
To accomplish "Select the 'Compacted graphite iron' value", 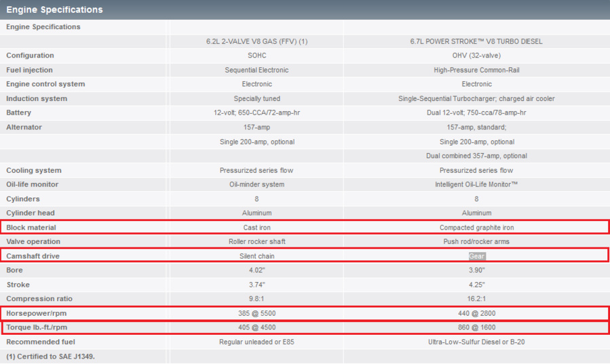I will [476, 228].
